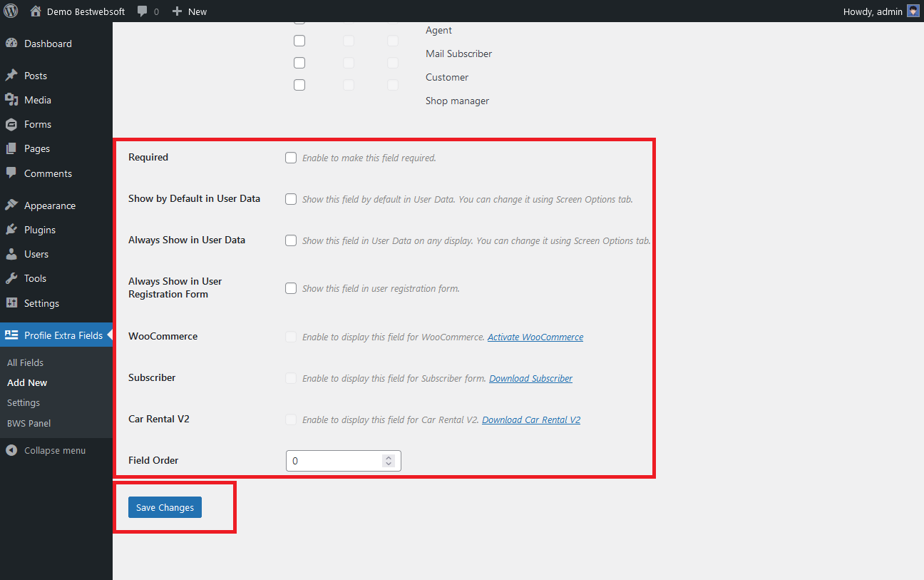Click the Profile Extra Fields sidebar icon
Screen dimensions: 924x580
point(11,335)
